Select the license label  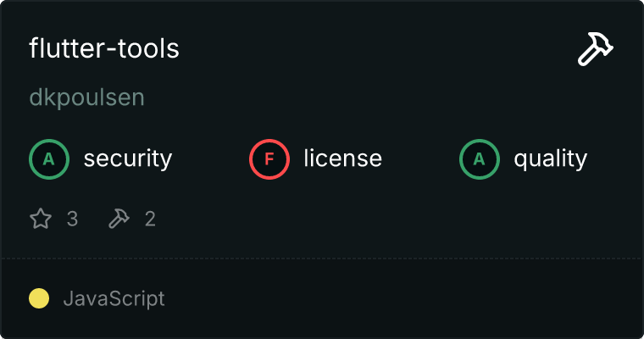(x=342, y=158)
